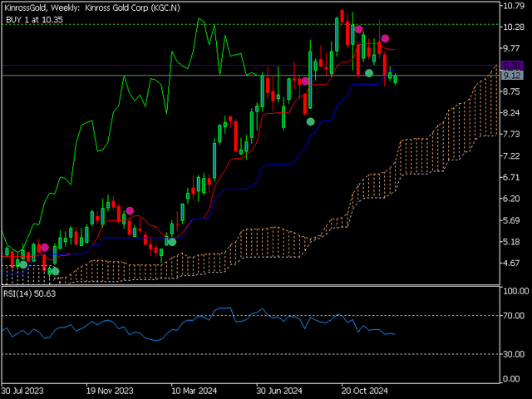Click the '10 Mar 2024' date label
Viewport: 532px width, 399px height.
[194, 391]
